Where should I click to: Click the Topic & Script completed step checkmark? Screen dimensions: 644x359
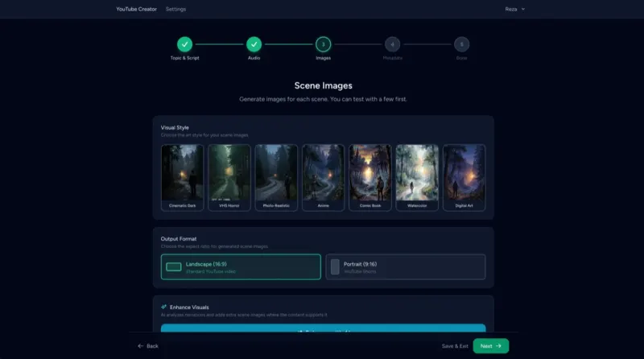coord(184,44)
